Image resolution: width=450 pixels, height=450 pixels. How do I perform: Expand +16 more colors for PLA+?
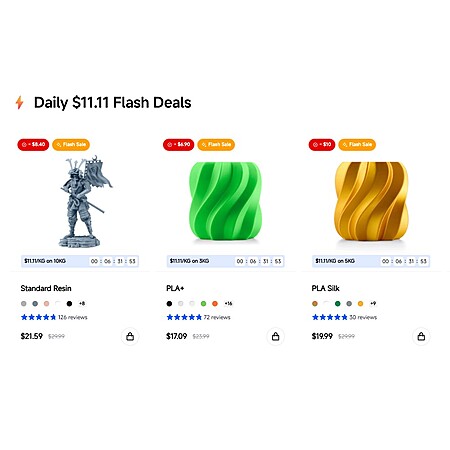click(x=228, y=304)
